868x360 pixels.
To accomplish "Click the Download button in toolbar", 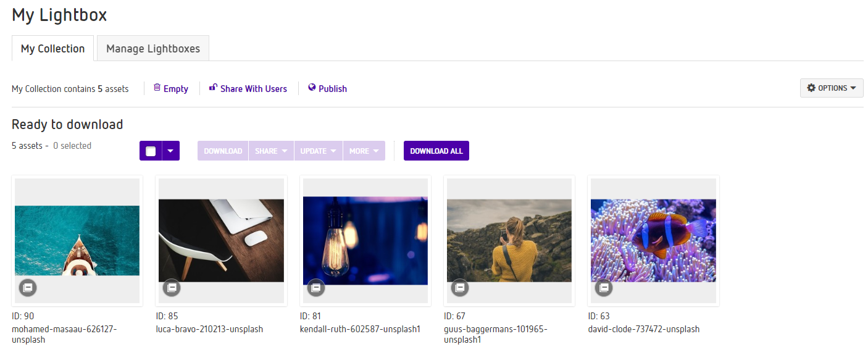I will pyautogui.click(x=223, y=151).
